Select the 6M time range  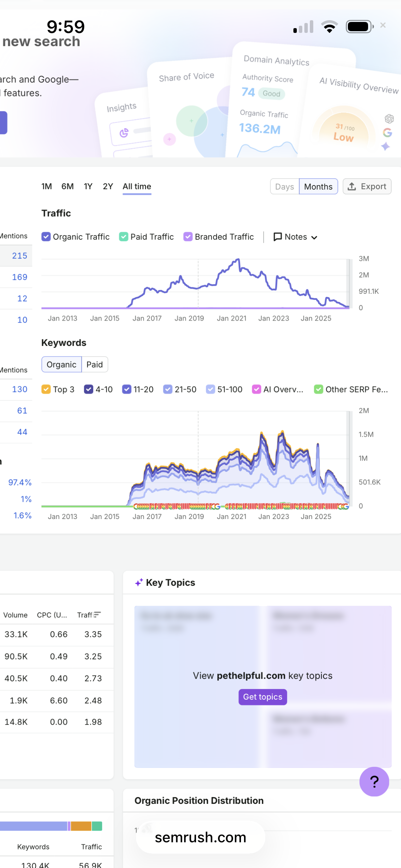click(68, 186)
